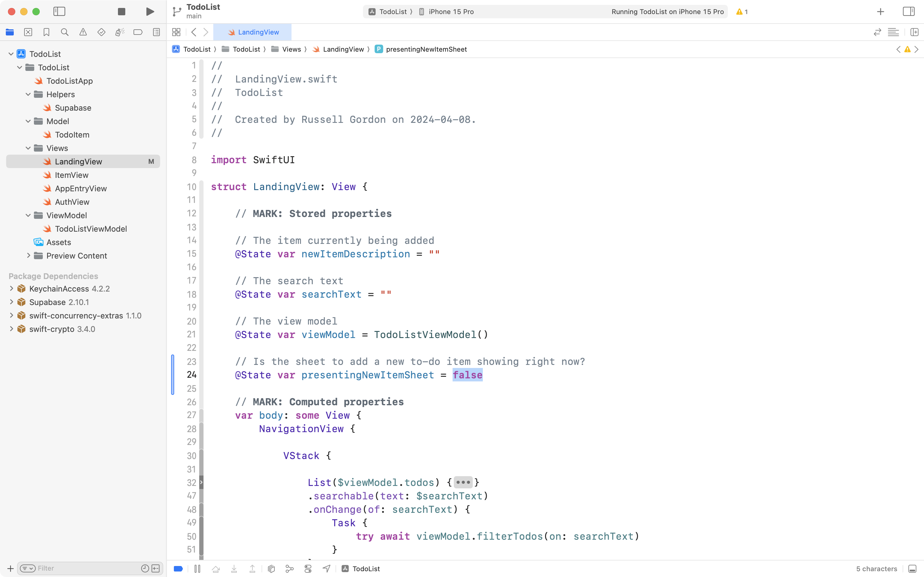
Task: Expand the Preview Content folder
Action: (28, 256)
